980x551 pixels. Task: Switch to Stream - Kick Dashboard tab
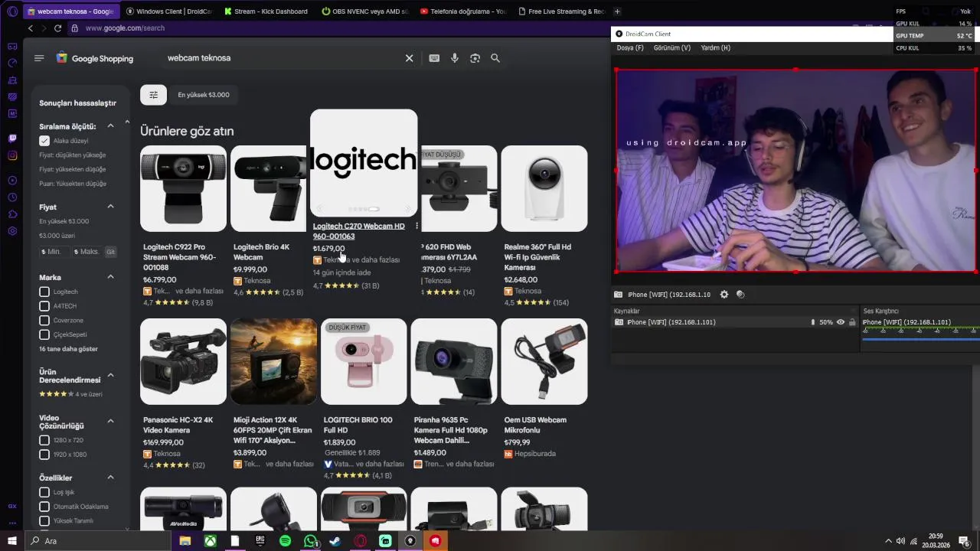pos(266,11)
